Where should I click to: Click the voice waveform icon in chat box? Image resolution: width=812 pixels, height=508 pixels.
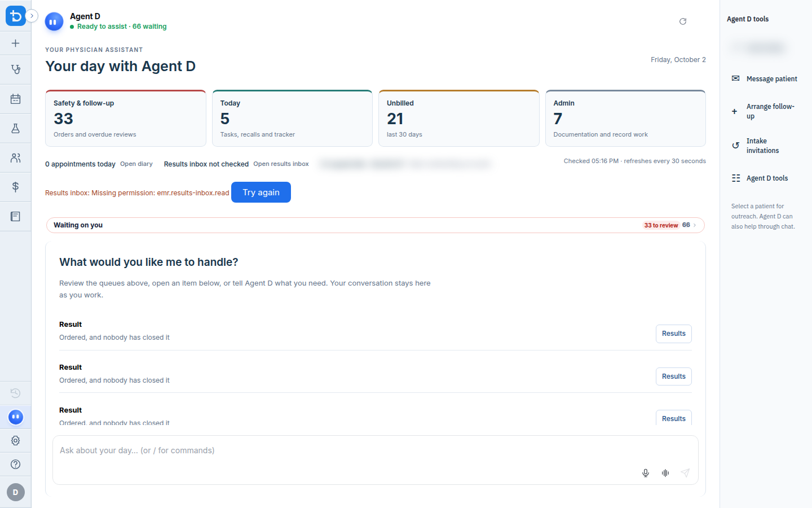pos(665,473)
